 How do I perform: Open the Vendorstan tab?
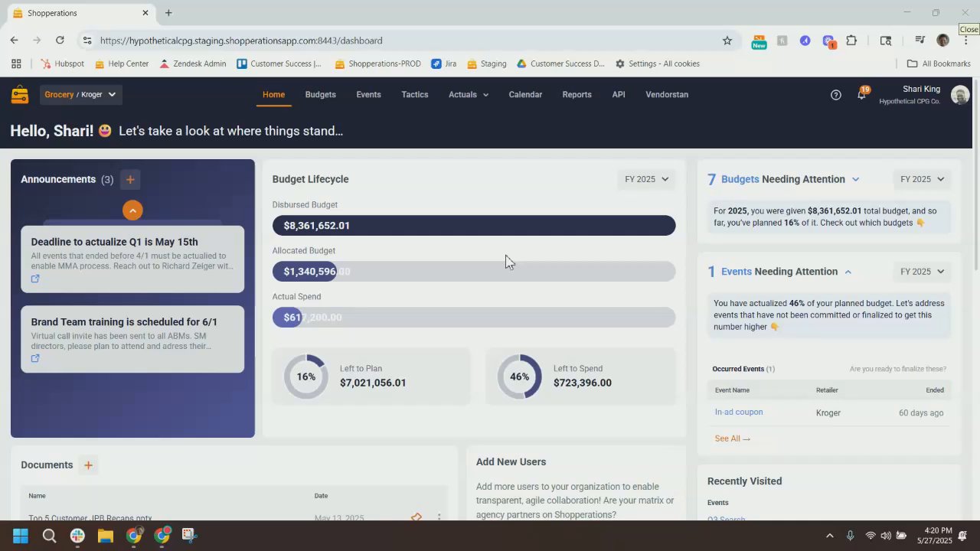(x=667, y=95)
